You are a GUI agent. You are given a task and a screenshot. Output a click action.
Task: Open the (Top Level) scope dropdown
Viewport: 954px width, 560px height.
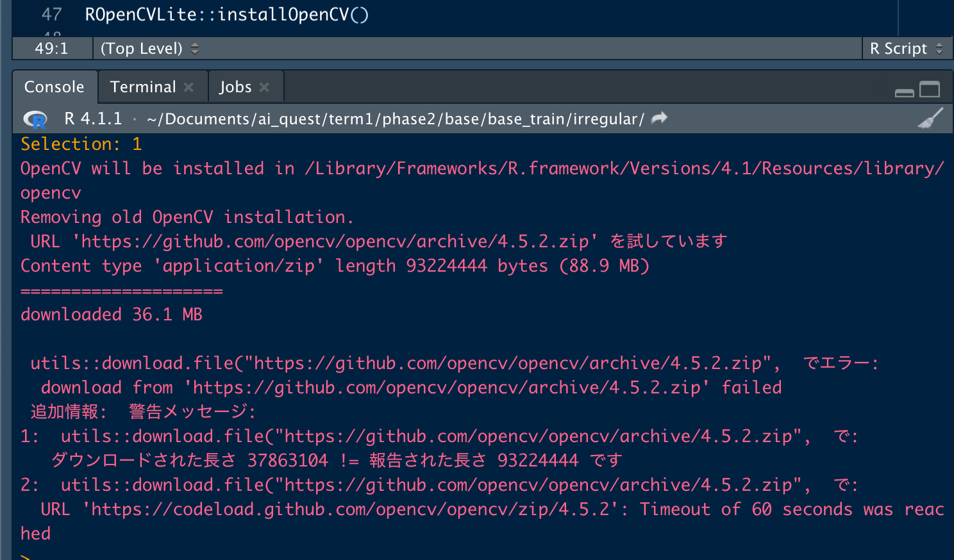click(149, 49)
